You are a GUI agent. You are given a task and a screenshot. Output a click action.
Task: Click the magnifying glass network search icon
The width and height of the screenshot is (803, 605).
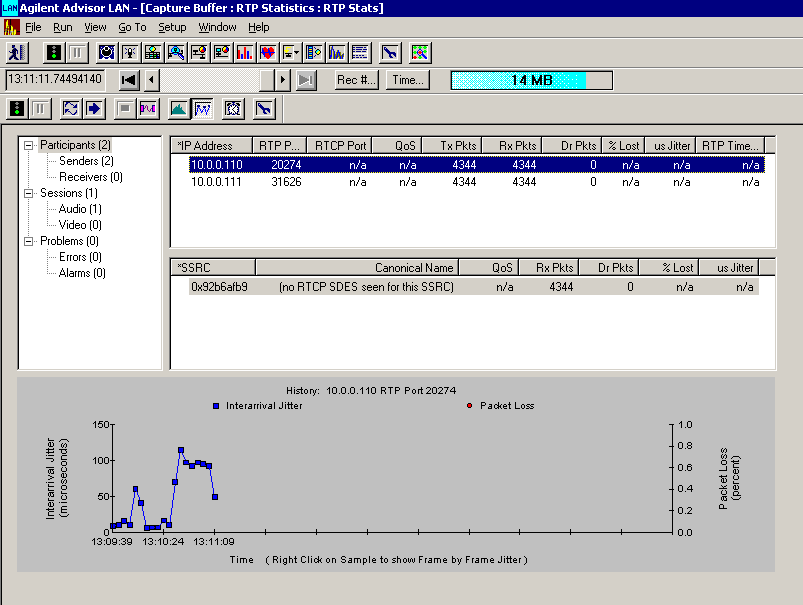point(176,52)
